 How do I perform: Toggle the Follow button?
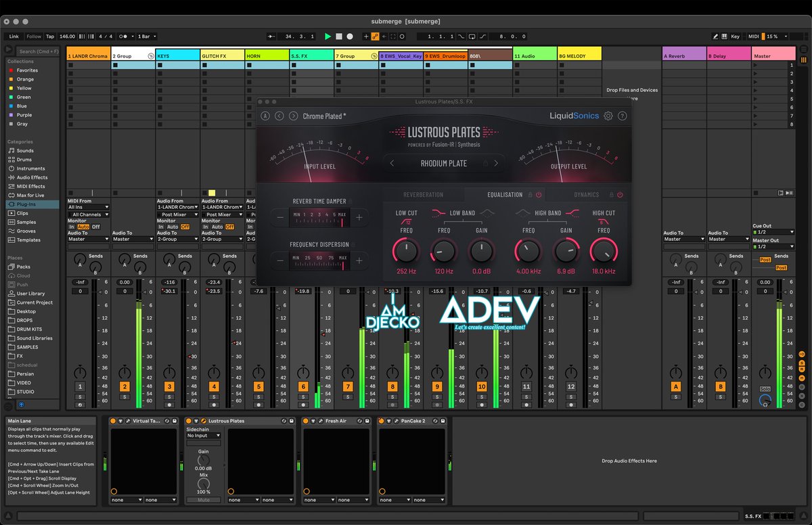pyautogui.click(x=34, y=37)
